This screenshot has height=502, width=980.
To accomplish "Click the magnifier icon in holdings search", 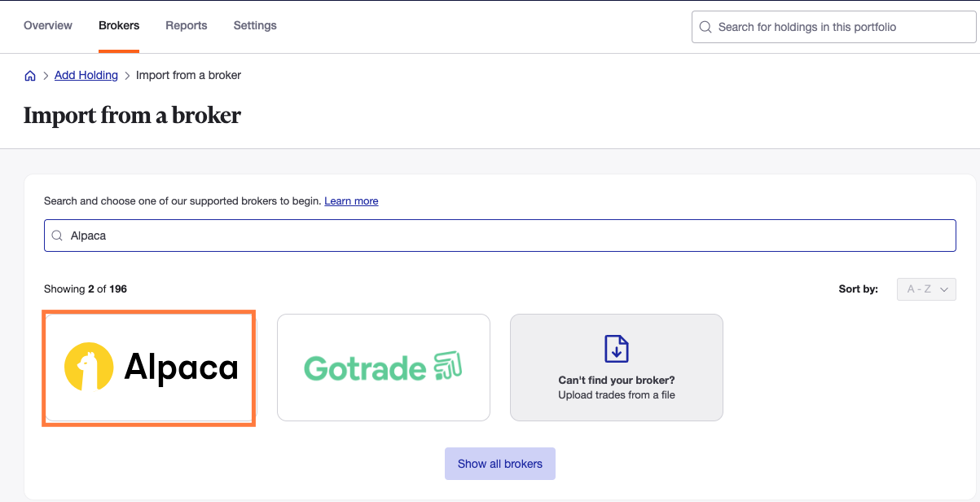I will [705, 27].
